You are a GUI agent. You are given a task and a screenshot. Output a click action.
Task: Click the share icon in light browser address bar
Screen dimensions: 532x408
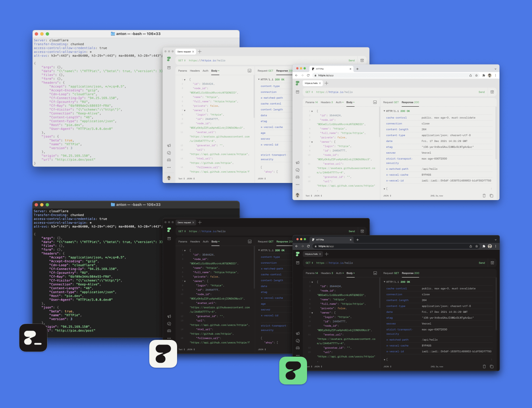pyautogui.click(x=470, y=75)
